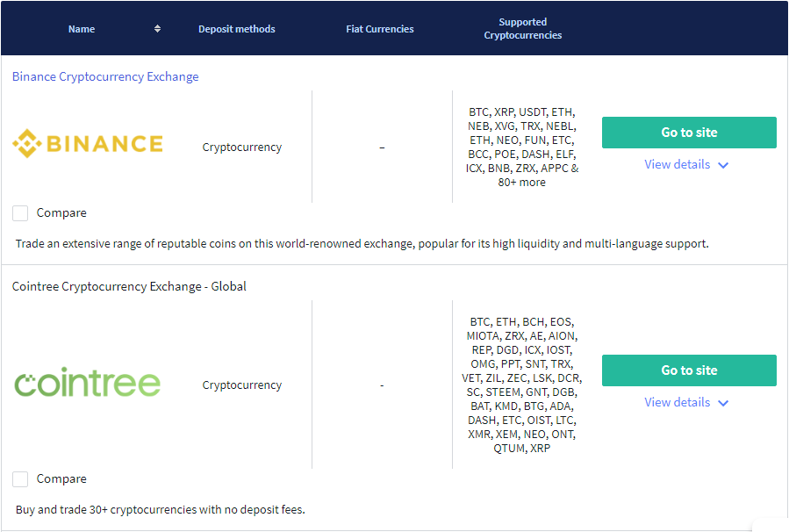Sort table by Name using sort arrows
Screen dimensions: 789x532
tap(157, 29)
